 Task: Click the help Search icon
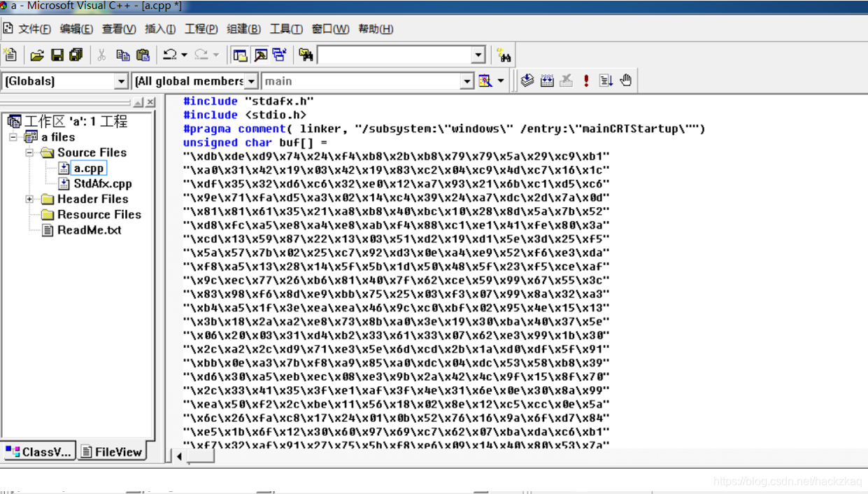click(504, 55)
